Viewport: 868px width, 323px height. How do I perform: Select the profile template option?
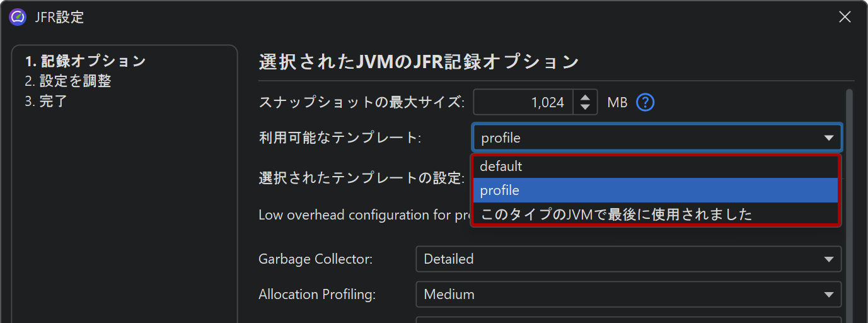point(656,191)
